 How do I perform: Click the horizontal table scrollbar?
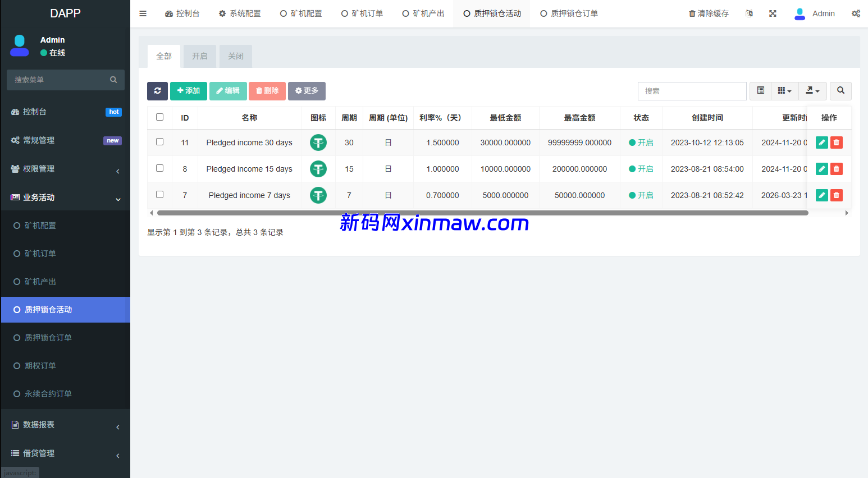[x=482, y=213]
